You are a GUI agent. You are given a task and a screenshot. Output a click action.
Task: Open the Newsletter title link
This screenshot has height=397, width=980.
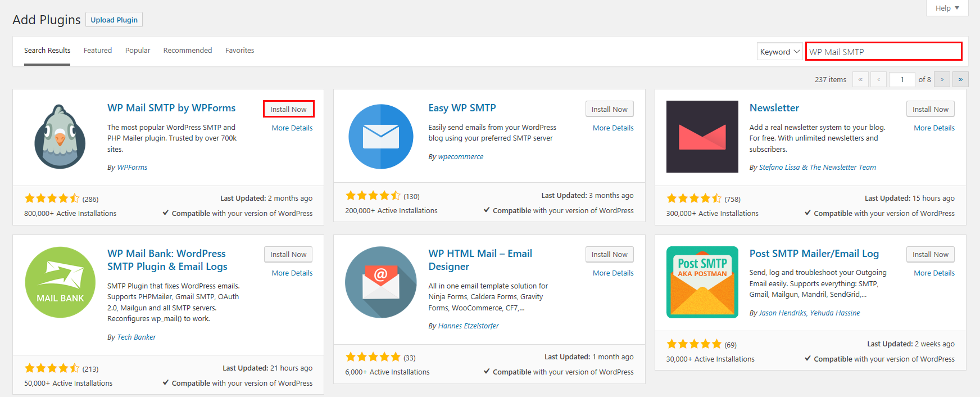point(774,108)
